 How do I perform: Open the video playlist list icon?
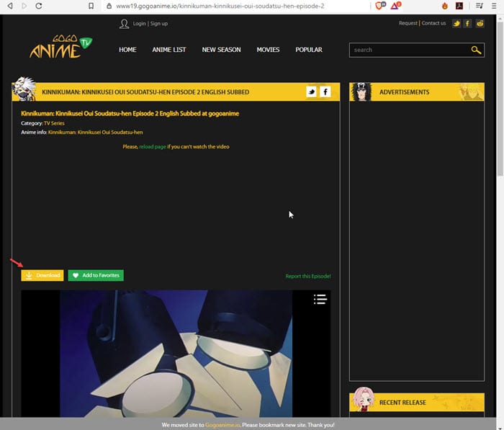320,299
